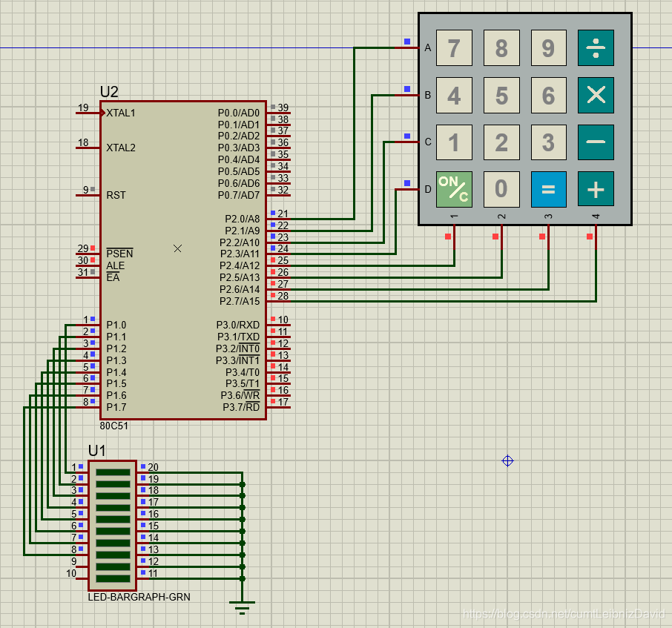Image resolution: width=672 pixels, height=628 pixels.
Task: Click the ON/C key on keypad
Action: click(x=454, y=189)
